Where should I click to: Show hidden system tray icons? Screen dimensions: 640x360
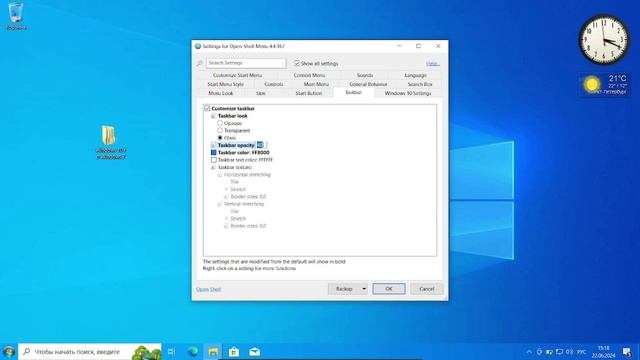[529, 352]
